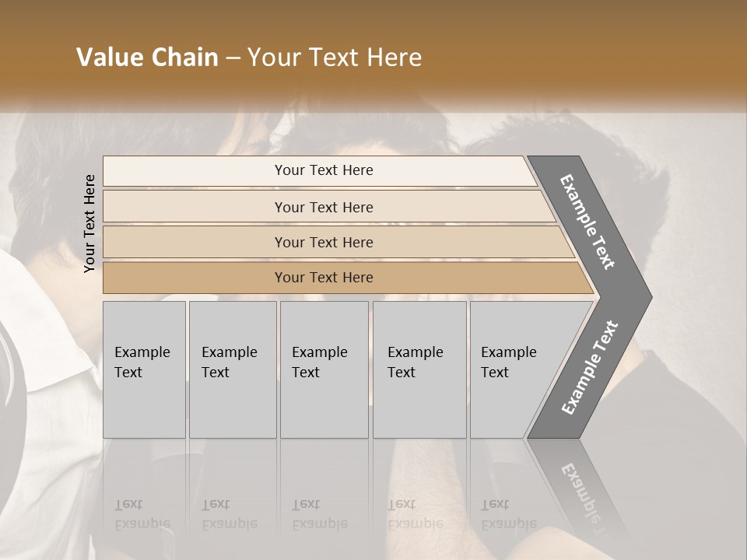Click the upward-slanting "Example Text" on the chevron

pyautogui.click(x=590, y=368)
